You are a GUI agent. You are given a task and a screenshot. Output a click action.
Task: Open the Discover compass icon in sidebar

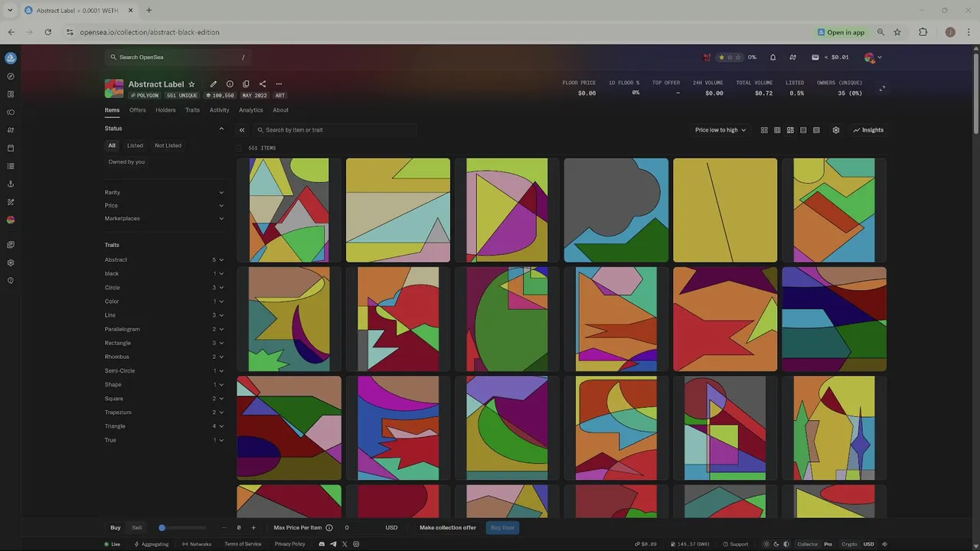point(11,76)
